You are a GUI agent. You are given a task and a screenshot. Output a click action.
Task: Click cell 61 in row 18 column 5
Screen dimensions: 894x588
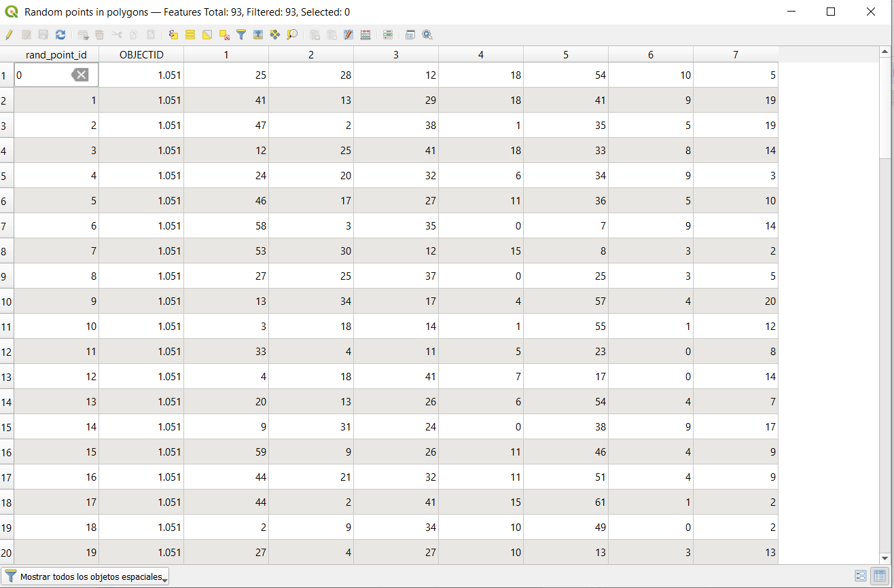click(x=566, y=502)
